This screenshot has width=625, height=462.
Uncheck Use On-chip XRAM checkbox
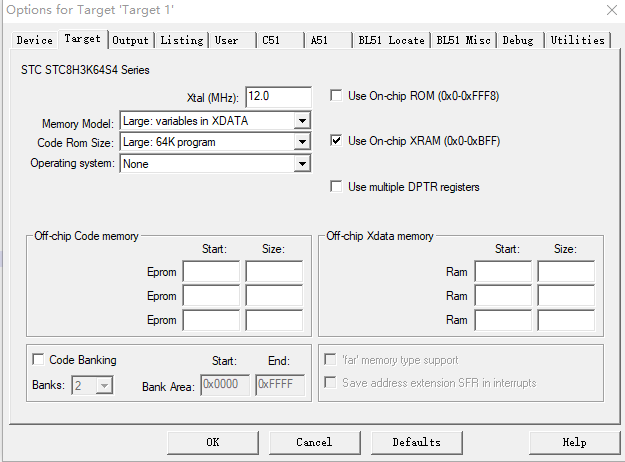click(336, 141)
